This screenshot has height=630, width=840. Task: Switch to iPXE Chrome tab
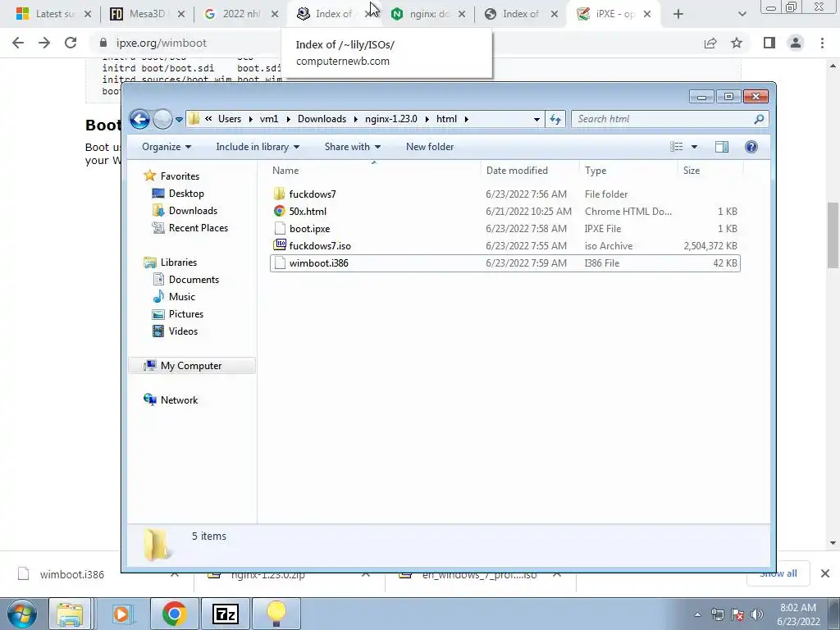click(x=614, y=14)
